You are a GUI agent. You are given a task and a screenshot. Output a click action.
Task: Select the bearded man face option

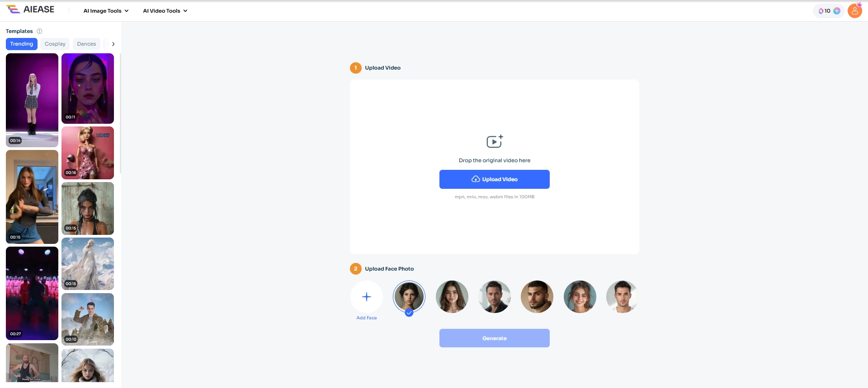point(537,297)
